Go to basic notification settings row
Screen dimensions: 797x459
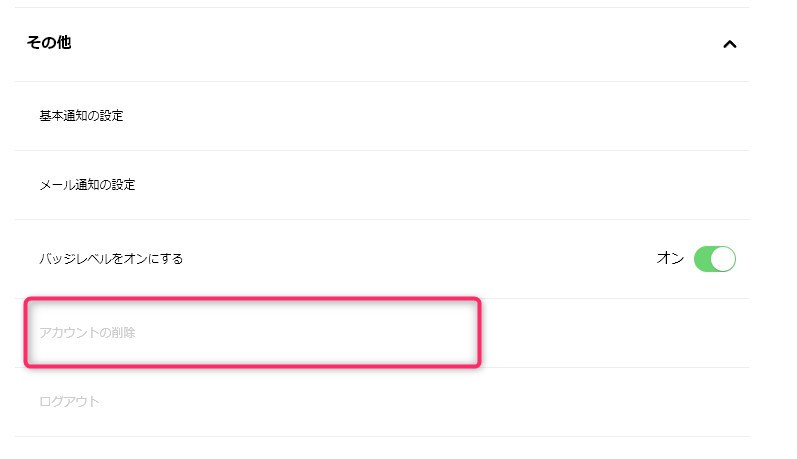point(380,116)
